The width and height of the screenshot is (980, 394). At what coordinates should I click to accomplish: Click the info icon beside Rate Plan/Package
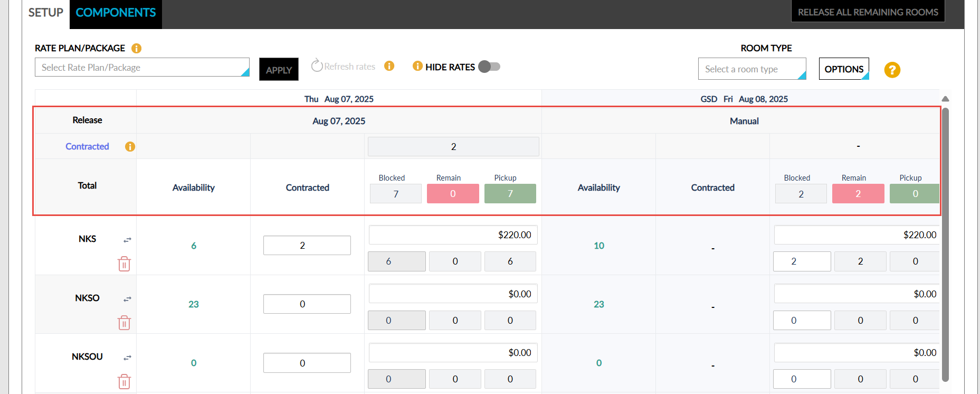(x=136, y=48)
